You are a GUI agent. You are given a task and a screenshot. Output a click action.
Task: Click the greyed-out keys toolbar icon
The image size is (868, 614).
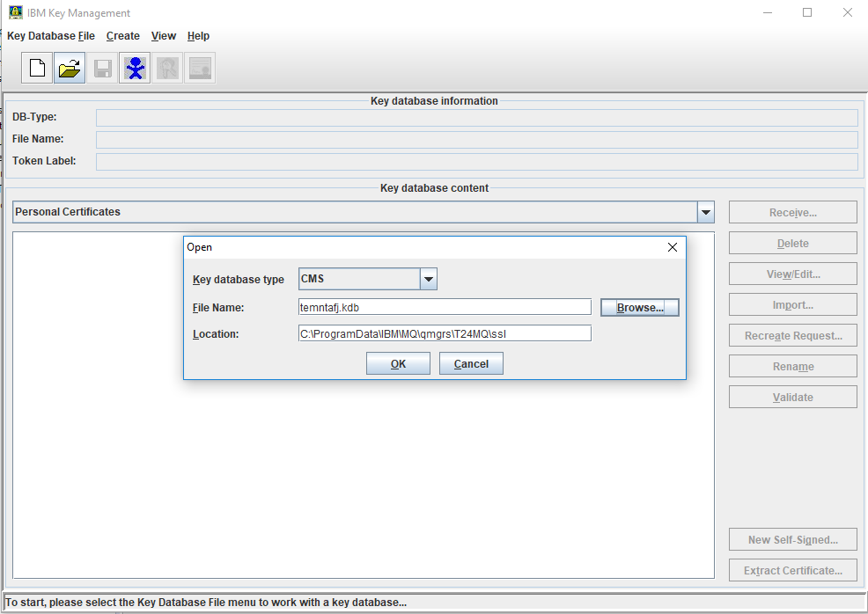click(167, 69)
